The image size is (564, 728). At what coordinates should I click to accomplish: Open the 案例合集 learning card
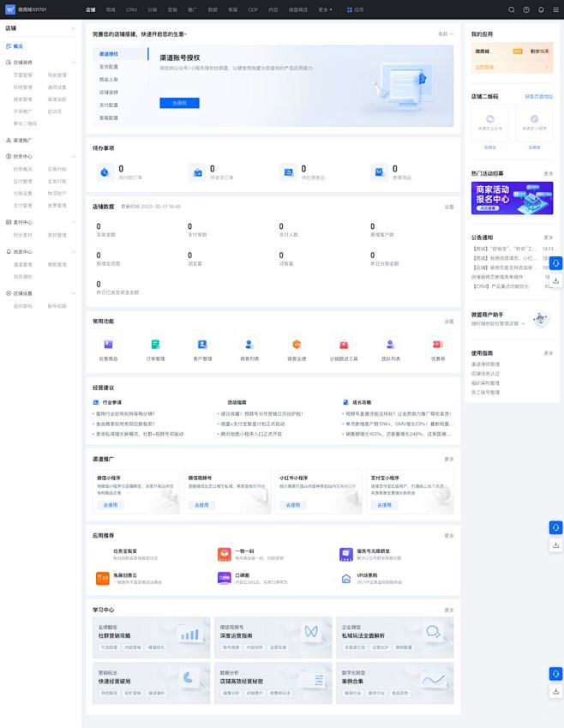tap(395, 683)
